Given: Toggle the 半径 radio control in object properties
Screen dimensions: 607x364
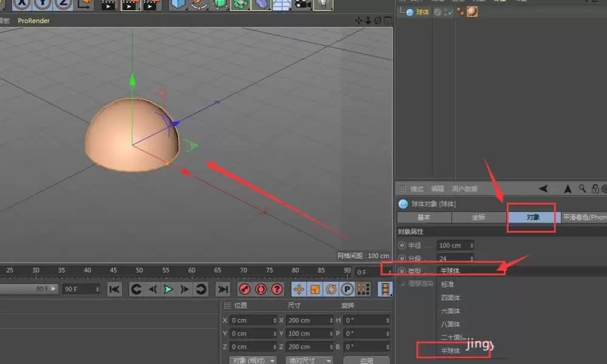Looking at the screenshot, I should pos(402,245).
